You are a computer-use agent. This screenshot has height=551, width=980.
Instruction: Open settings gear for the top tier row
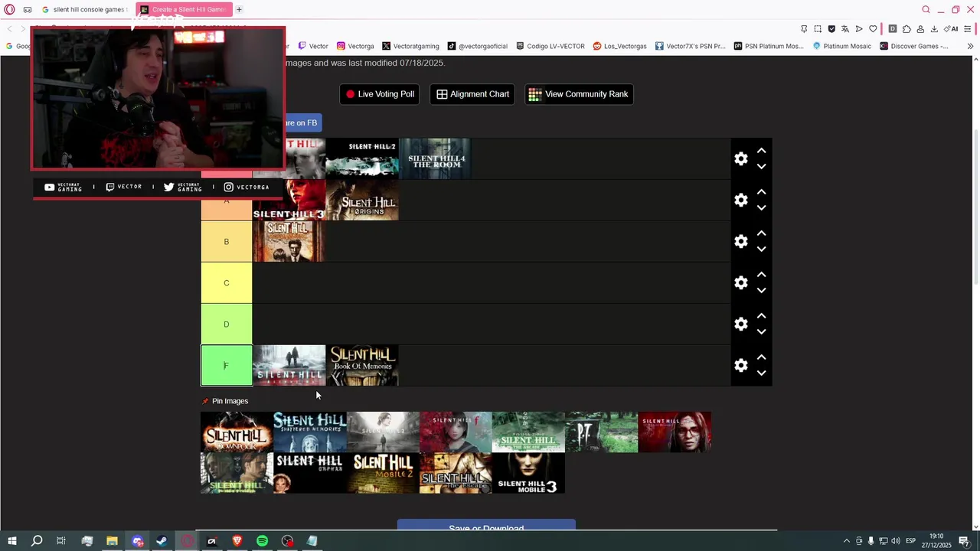(740, 158)
